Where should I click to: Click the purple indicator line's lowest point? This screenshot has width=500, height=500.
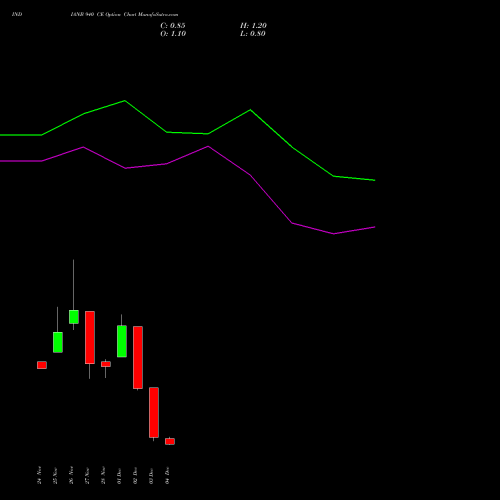334,234
